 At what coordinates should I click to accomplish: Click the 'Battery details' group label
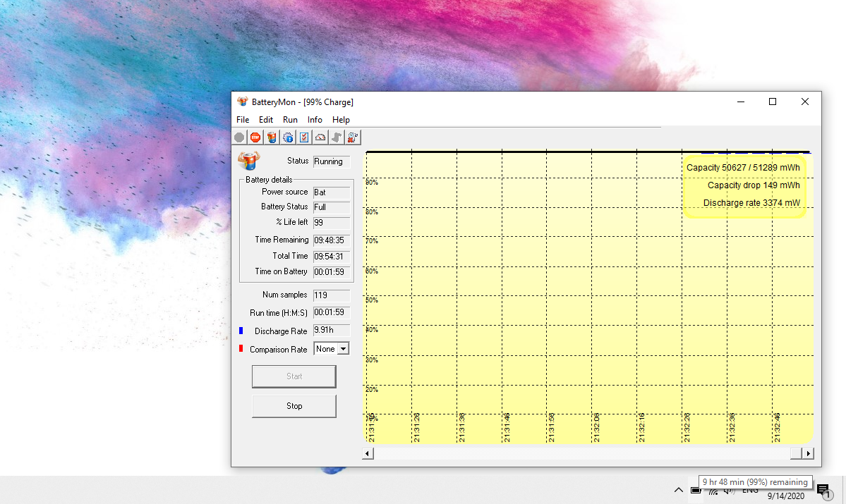269,180
